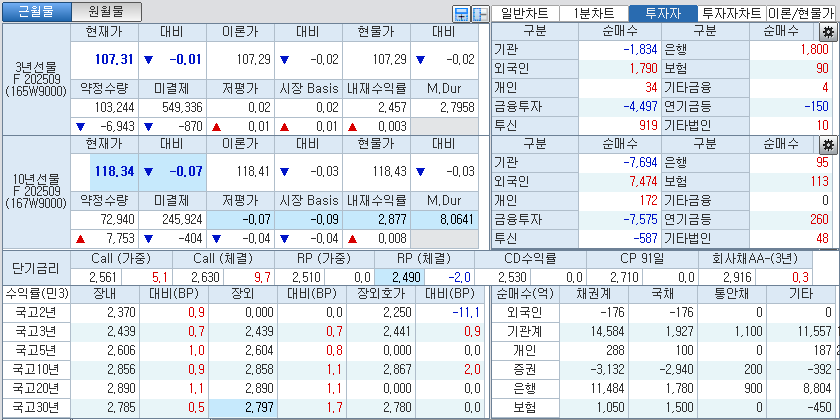
Task: Click the Call (체결) rate 2.630
Action: (198, 277)
